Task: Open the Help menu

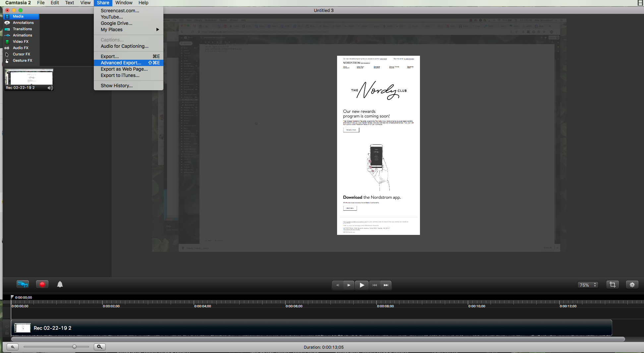Action: click(x=143, y=3)
